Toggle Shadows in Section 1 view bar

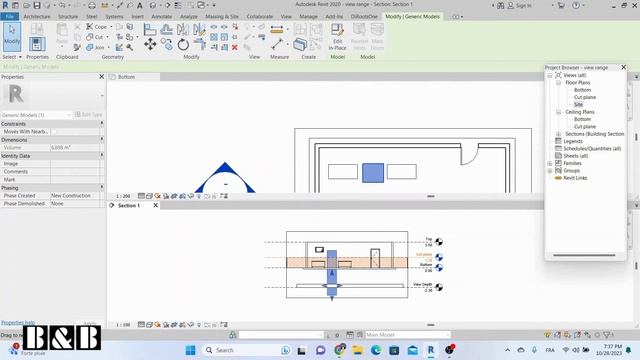coord(166,325)
